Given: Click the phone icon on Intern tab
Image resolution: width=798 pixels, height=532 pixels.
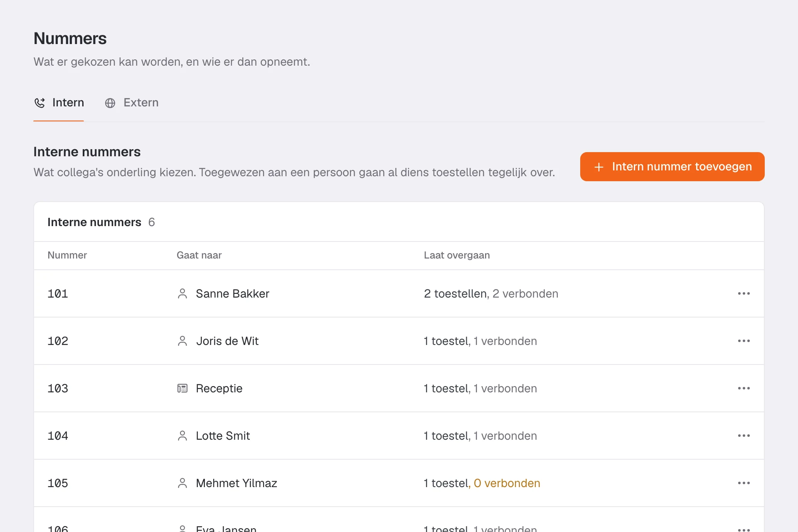Looking at the screenshot, I should [39, 103].
